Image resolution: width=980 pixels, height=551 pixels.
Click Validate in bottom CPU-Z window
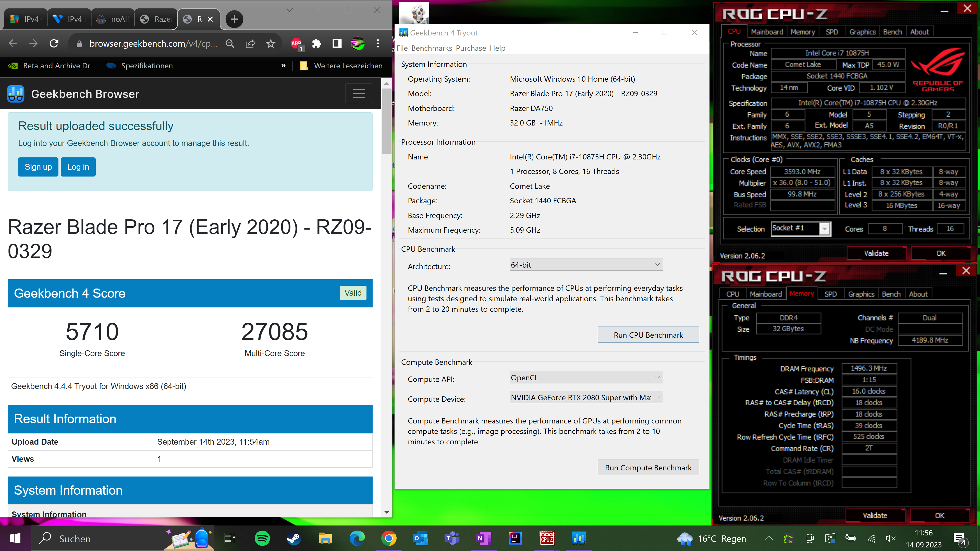[x=875, y=516]
